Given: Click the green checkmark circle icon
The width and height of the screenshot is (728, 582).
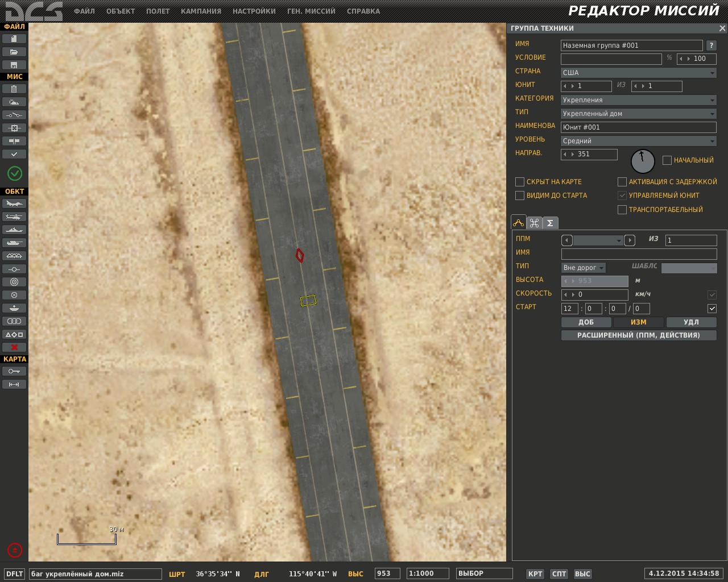Looking at the screenshot, I should [x=15, y=173].
